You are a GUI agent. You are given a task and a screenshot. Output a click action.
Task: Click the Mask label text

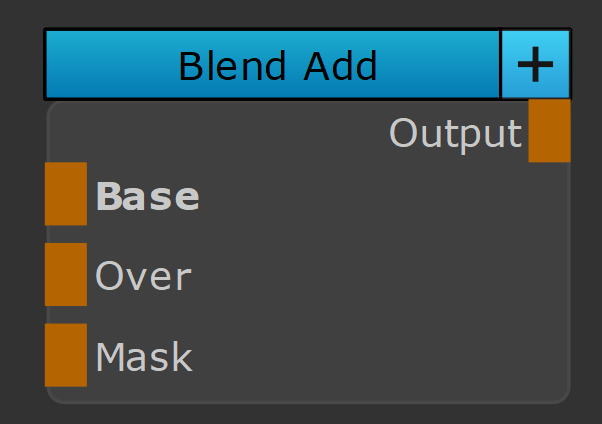click(x=144, y=357)
